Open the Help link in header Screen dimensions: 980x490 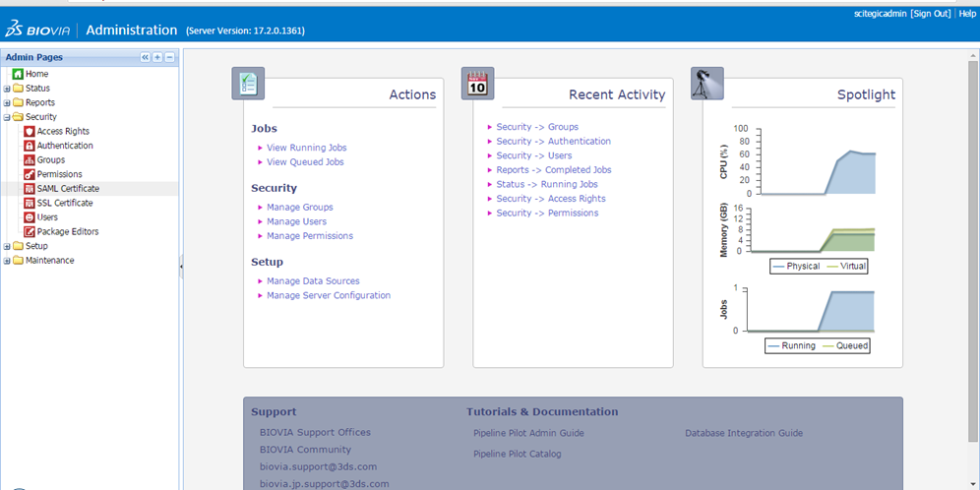[x=967, y=13]
